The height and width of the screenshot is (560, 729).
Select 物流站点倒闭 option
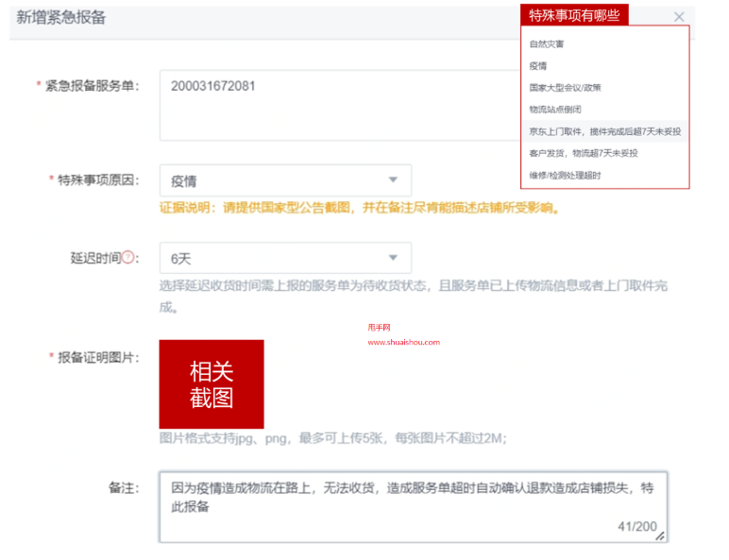(x=555, y=110)
